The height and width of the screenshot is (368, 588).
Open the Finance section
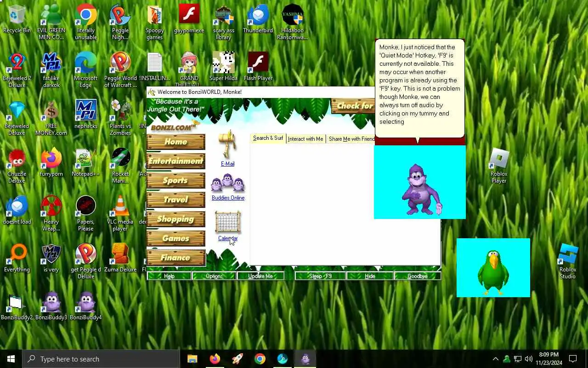point(175,258)
